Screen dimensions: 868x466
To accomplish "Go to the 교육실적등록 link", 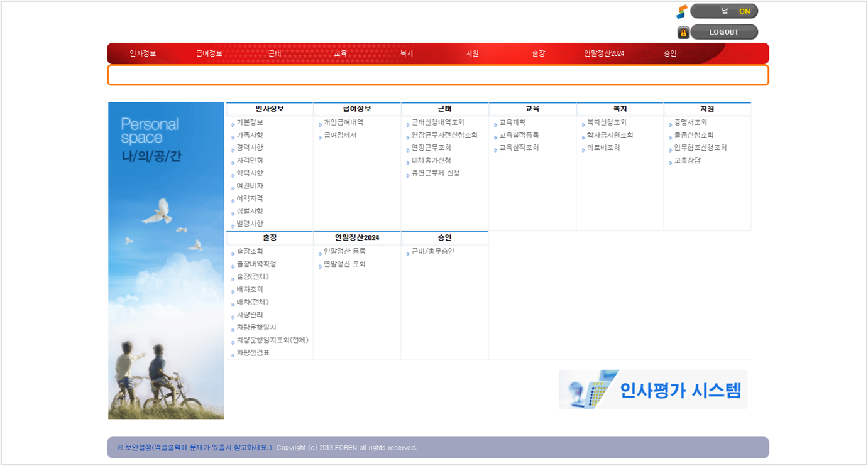I will click(519, 135).
